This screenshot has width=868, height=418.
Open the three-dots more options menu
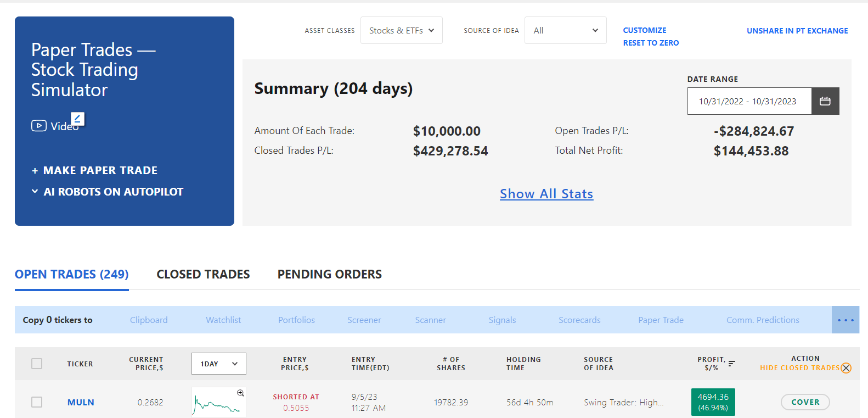[x=846, y=320]
